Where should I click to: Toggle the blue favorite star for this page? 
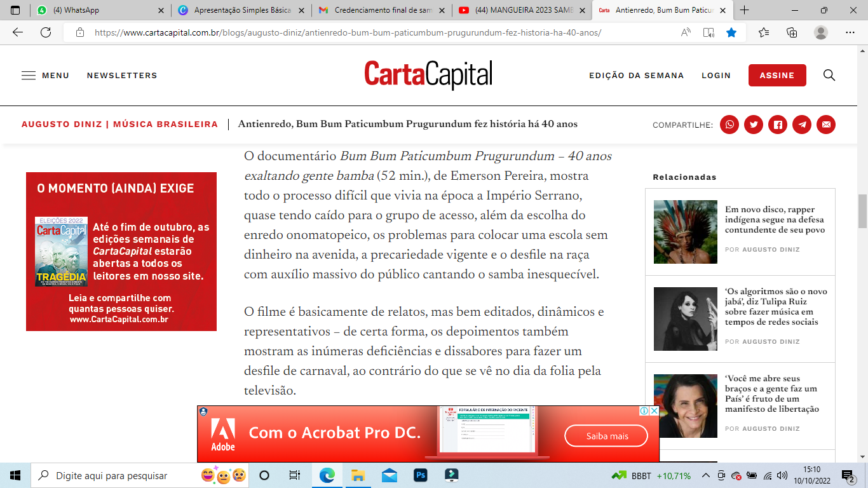(731, 32)
